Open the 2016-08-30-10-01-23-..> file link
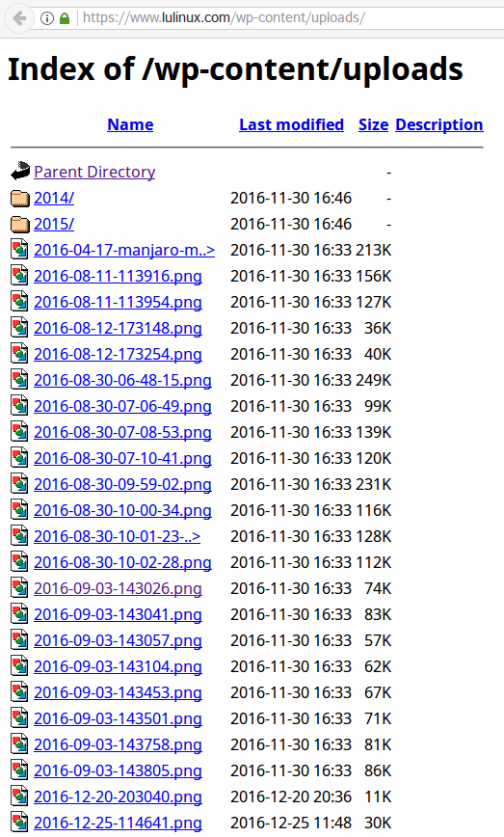 (x=117, y=536)
